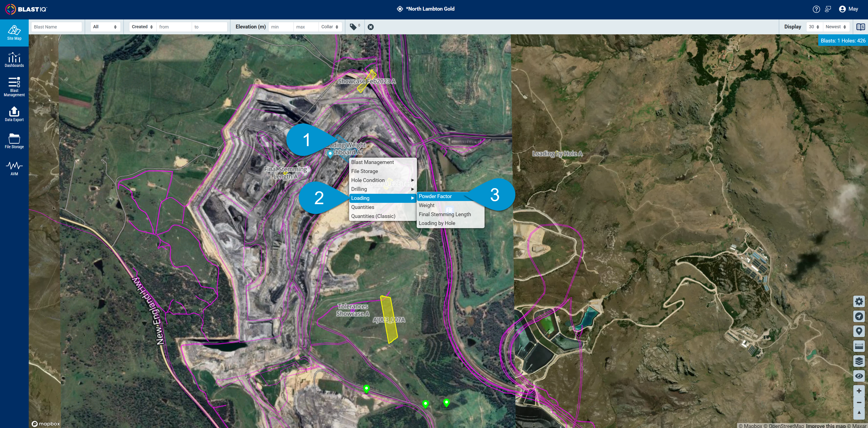This screenshot has height=428, width=868.
Task: Select the measure ruler tool
Action: [x=859, y=346]
